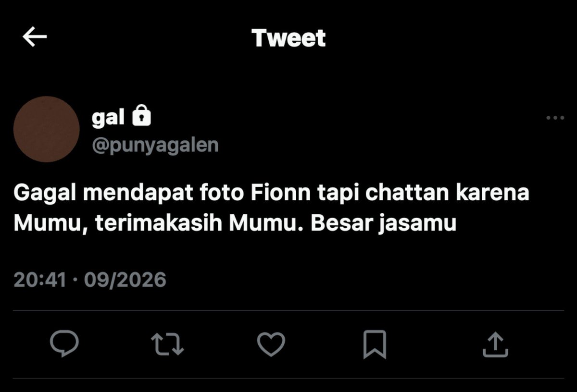This screenshot has width=577, height=392.
Task: Bookmark this tweet
Action: click(374, 344)
